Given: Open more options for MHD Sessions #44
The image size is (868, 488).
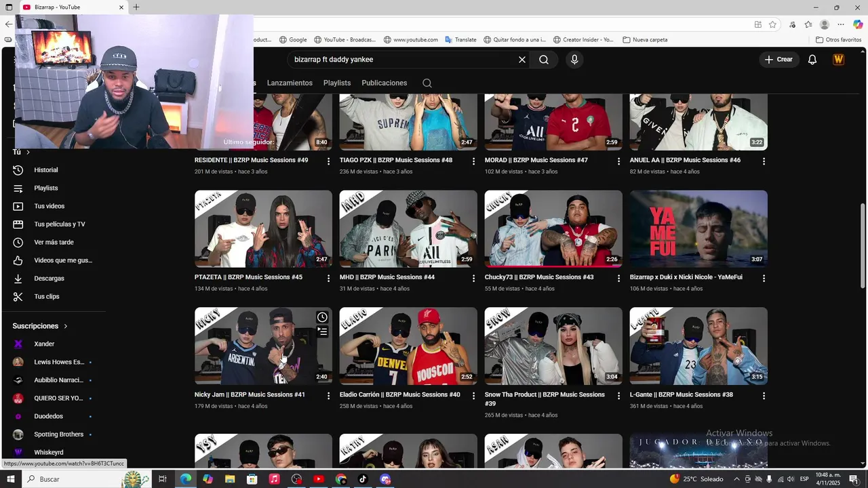Looking at the screenshot, I should (x=474, y=279).
